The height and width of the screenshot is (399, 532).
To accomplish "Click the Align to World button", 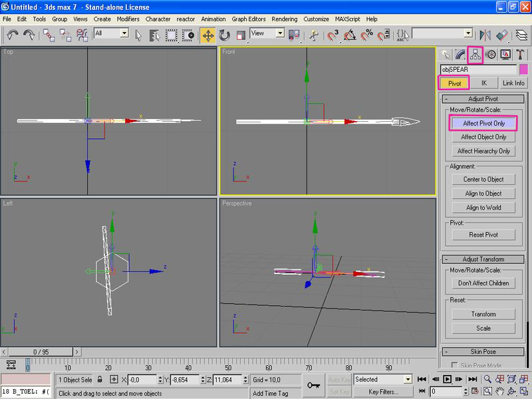I will coord(483,207).
